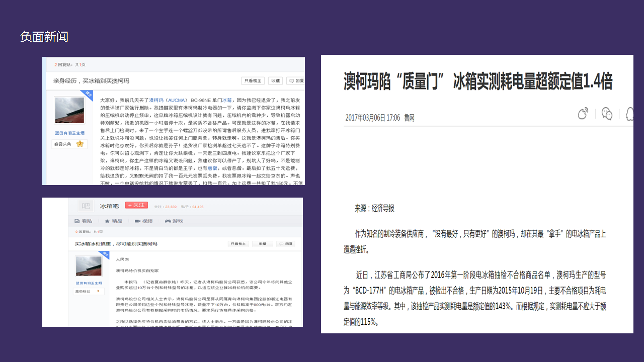Click the Weibo share icon in the news article
This screenshot has width=644, height=362.
coord(583,114)
